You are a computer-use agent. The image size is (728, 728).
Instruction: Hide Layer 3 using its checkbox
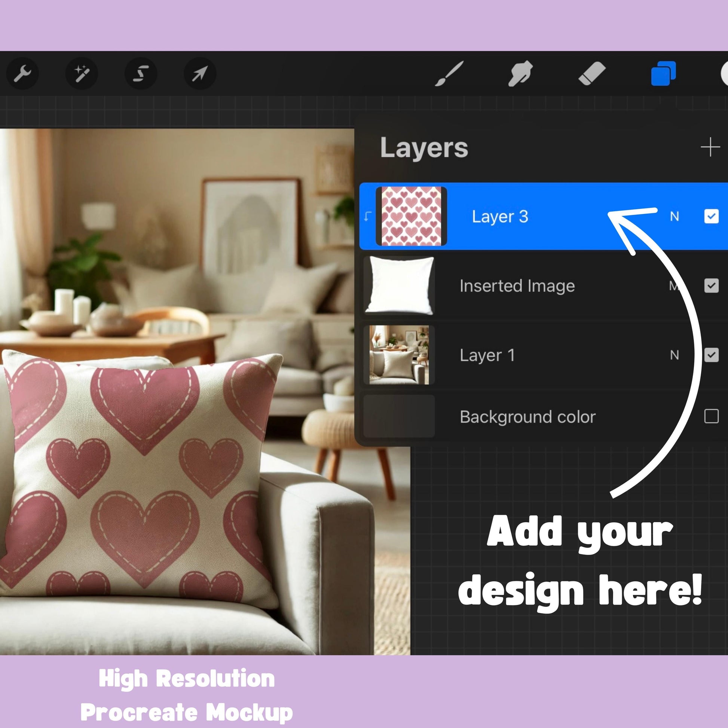pos(711,216)
